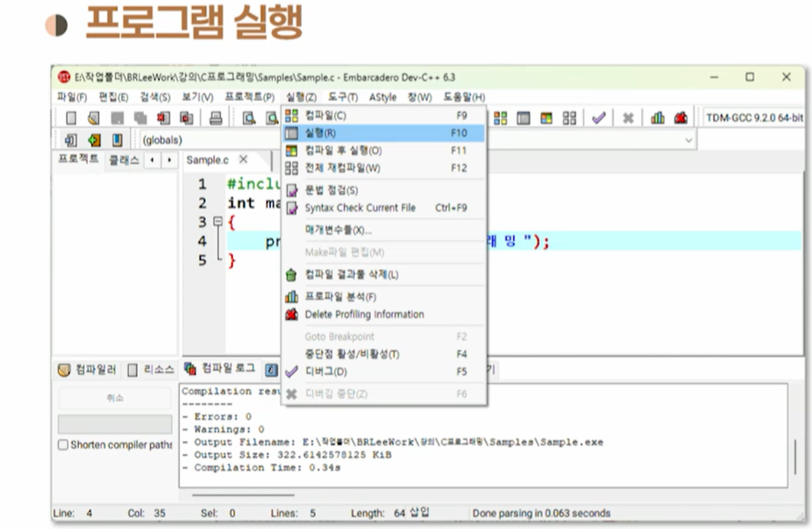Click the Print toolbar icon
Viewport: 812px width, 529px height.
[x=215, y=118]
